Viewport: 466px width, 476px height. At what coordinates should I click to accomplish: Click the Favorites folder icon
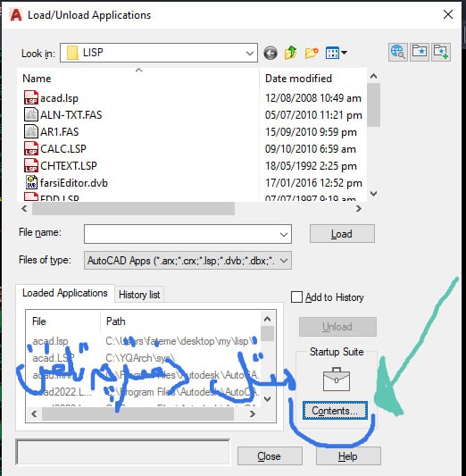click(x=420, y=52)
